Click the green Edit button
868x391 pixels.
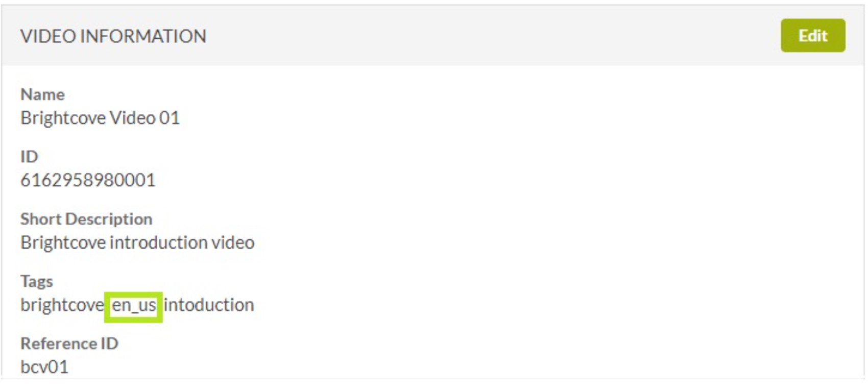(x=812, y=36)
